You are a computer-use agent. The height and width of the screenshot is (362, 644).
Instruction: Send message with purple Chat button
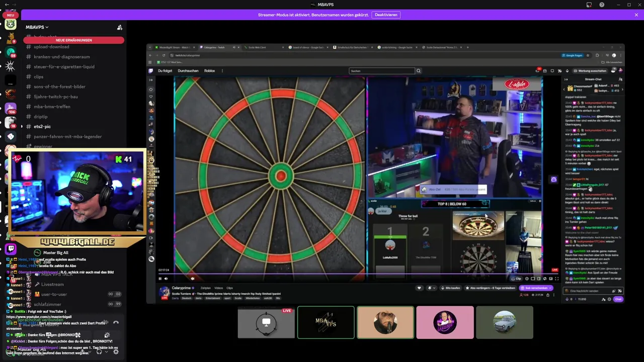point(618,299)
